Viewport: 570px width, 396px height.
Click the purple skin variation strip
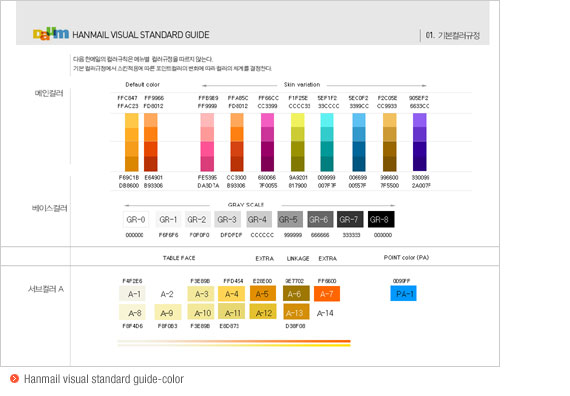(x=420, y=142)
